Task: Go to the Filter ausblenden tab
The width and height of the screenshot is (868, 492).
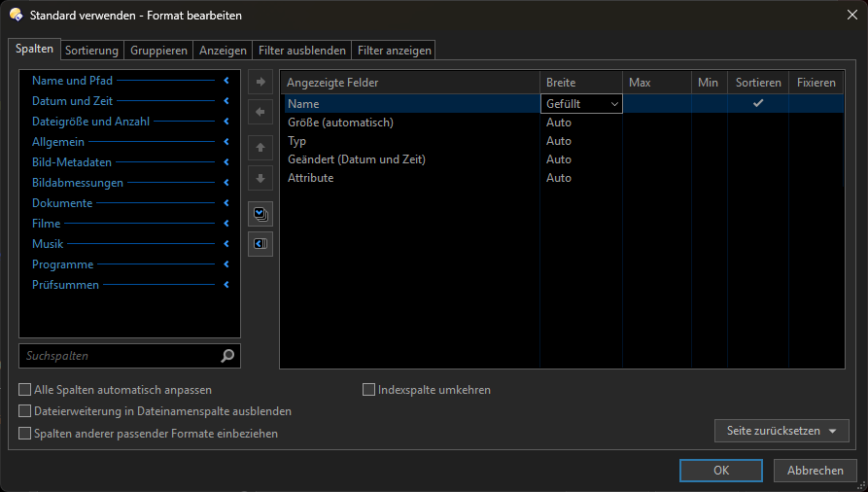Action: pyautogui.click(x=301, y=51)
